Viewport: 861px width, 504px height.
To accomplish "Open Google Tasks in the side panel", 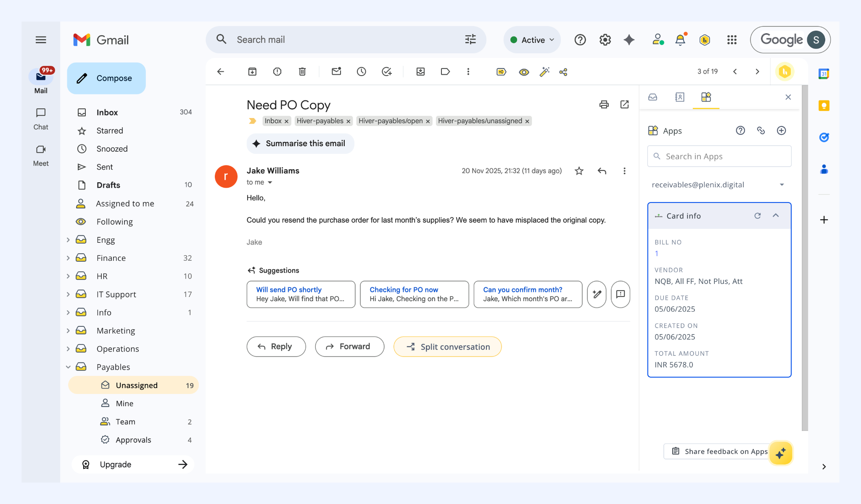I will tap(824, 137).
